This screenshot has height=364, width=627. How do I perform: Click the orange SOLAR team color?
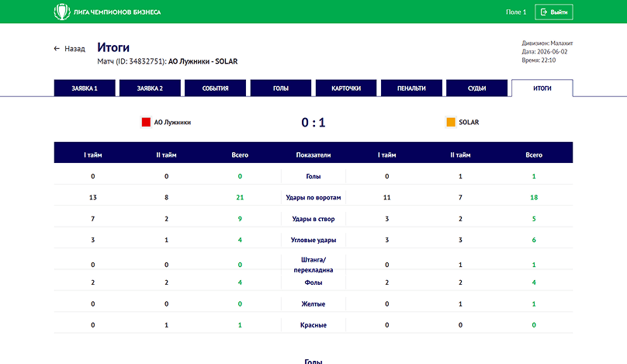click(451, 122)
